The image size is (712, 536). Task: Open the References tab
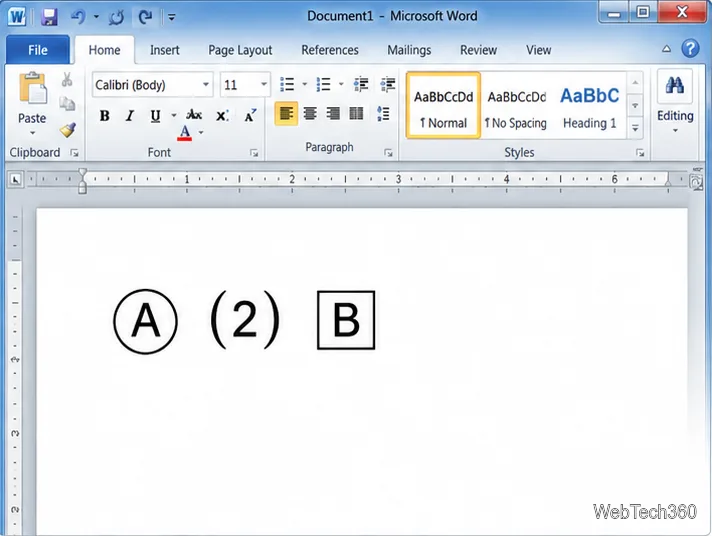(330, 50)
